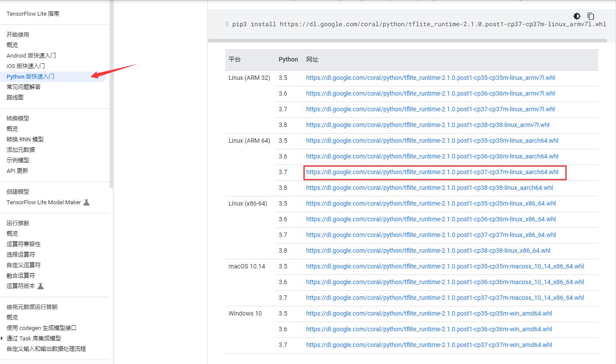
Task: Open the cp38 linux_aarch64 wheel link
Action: (430, 188)
